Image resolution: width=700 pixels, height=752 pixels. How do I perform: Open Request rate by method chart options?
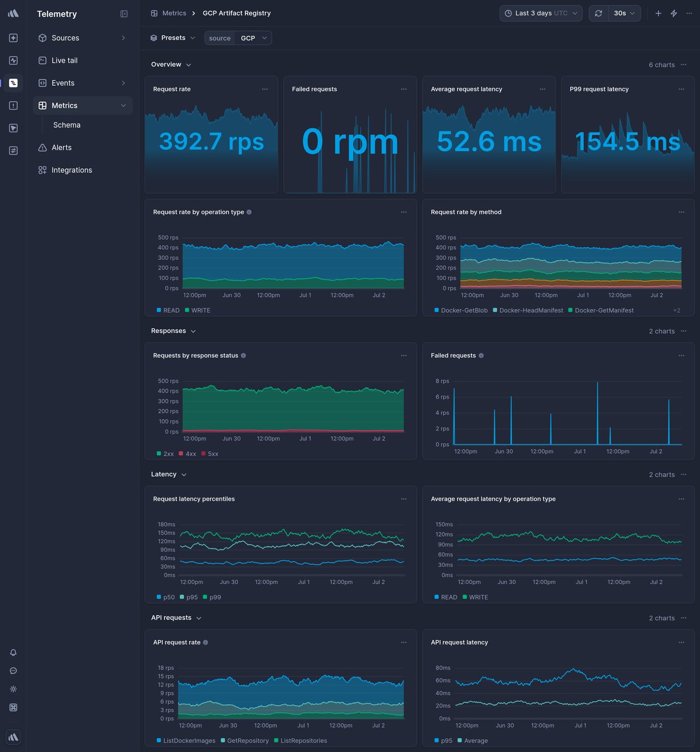click(682, 212)
